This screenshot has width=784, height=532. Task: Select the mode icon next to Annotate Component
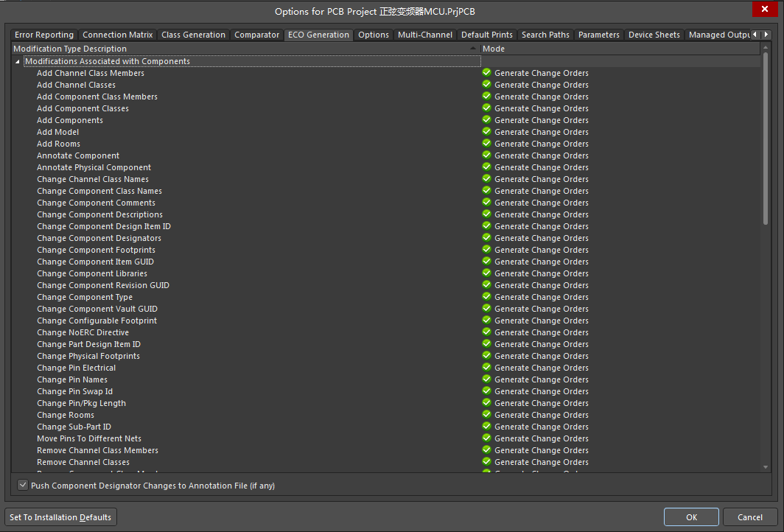click(x=486, y=155)
